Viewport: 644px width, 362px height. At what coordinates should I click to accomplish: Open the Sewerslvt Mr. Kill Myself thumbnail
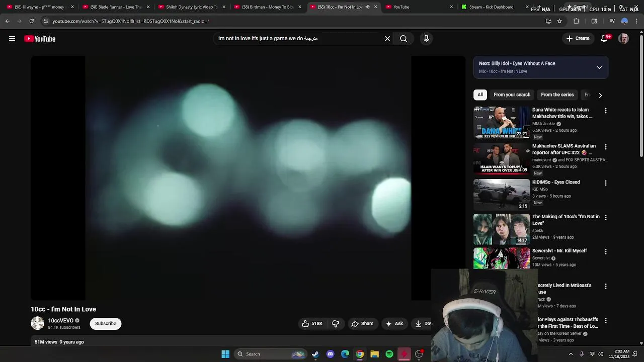pyautogui.click(x=502, y=258)
